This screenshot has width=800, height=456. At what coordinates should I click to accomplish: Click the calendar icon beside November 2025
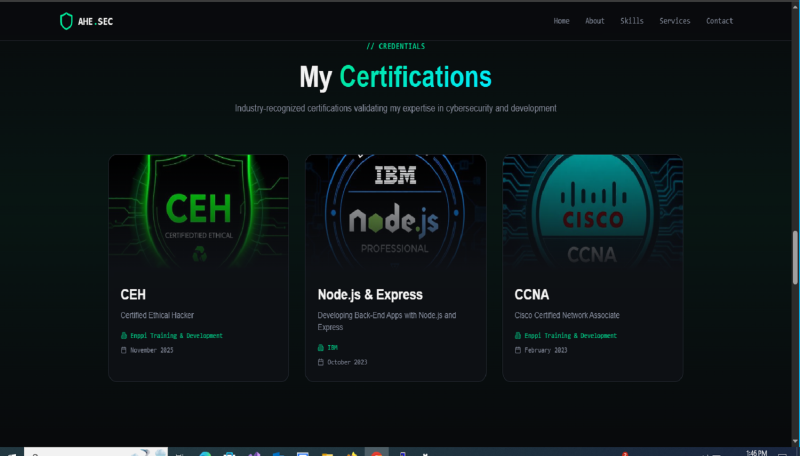pos(124,350)
